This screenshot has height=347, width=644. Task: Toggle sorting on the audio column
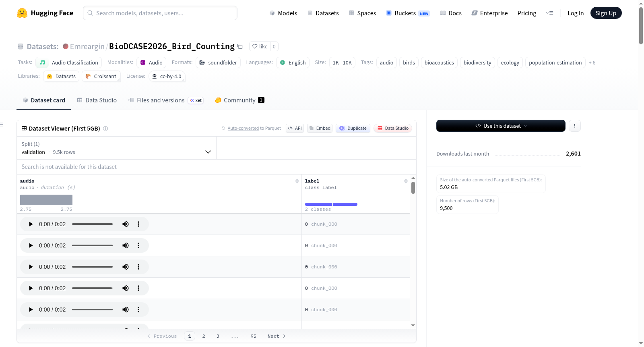[x=297, y=181]
